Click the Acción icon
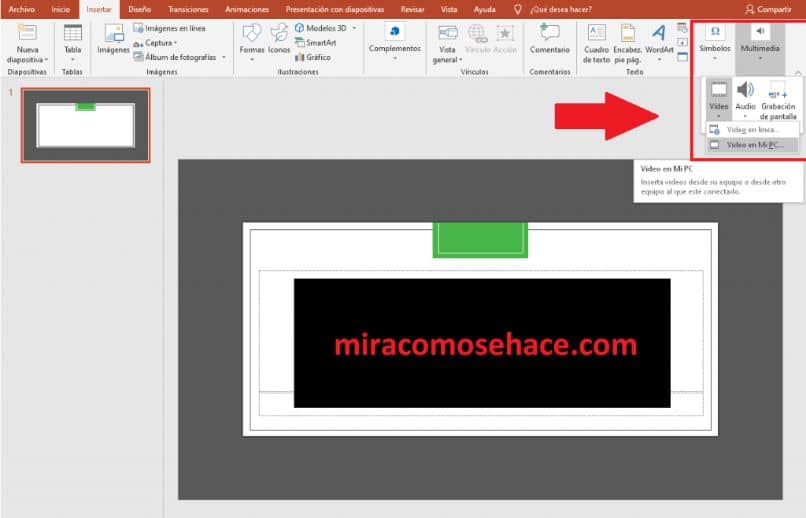Viewport: 806px width, 518px height. (505, 39)
